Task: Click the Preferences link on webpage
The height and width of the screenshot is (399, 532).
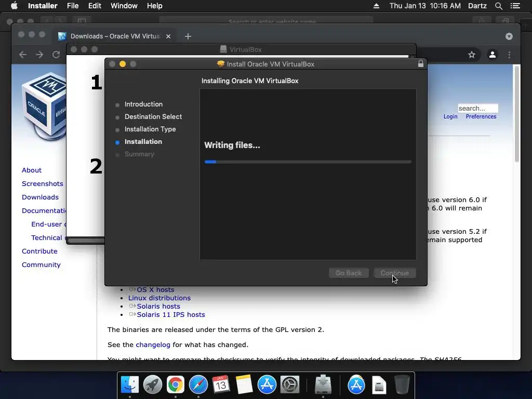Action: pyautogui.click(x=481, y=117)
